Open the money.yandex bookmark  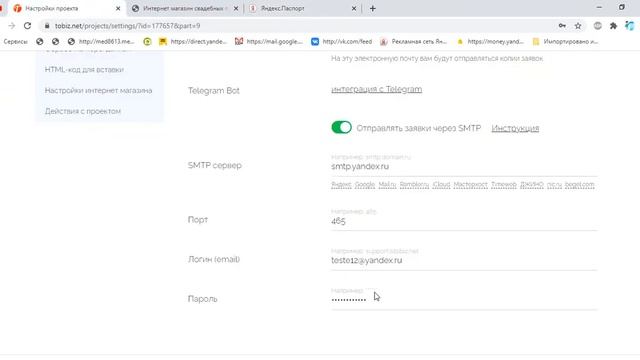490,41
